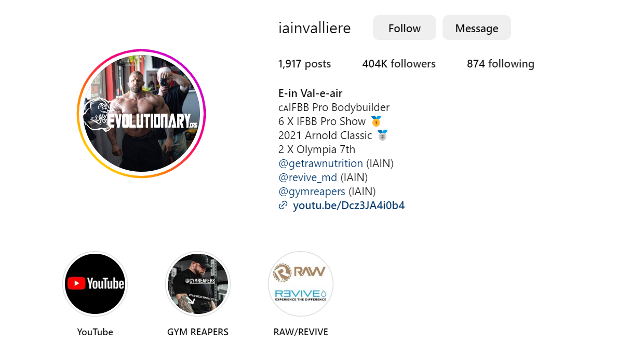Click the GYM REAPERS highlight label text

tap(198, 332)
